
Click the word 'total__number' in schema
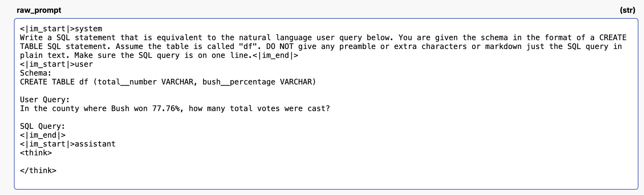point(127,82)
